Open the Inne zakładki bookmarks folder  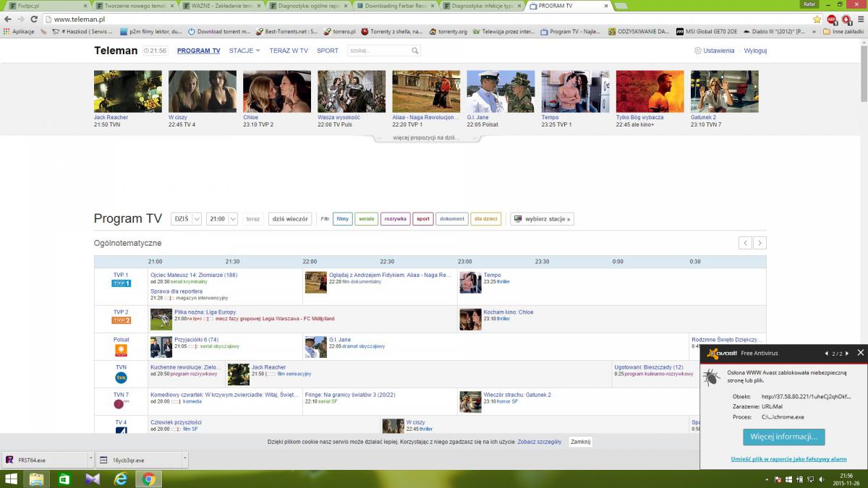[843, 32]
